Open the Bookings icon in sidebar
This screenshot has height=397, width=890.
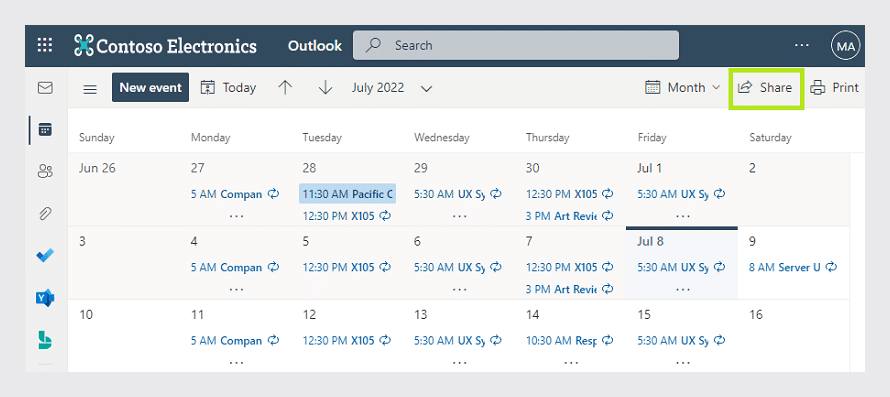click(45, 340)
